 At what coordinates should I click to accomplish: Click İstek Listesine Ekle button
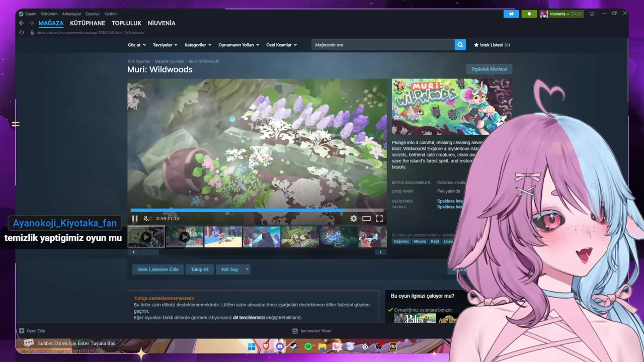coord(158,269)
